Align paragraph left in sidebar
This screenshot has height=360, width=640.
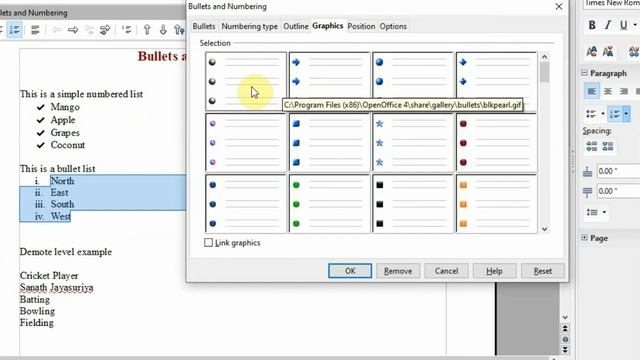(591, 91)
